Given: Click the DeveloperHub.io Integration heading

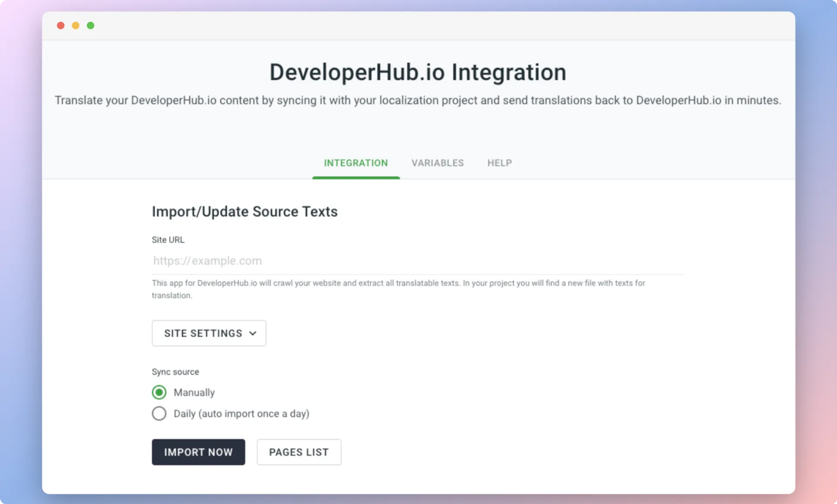Looking at the screenshot, I should pos(418,72).
